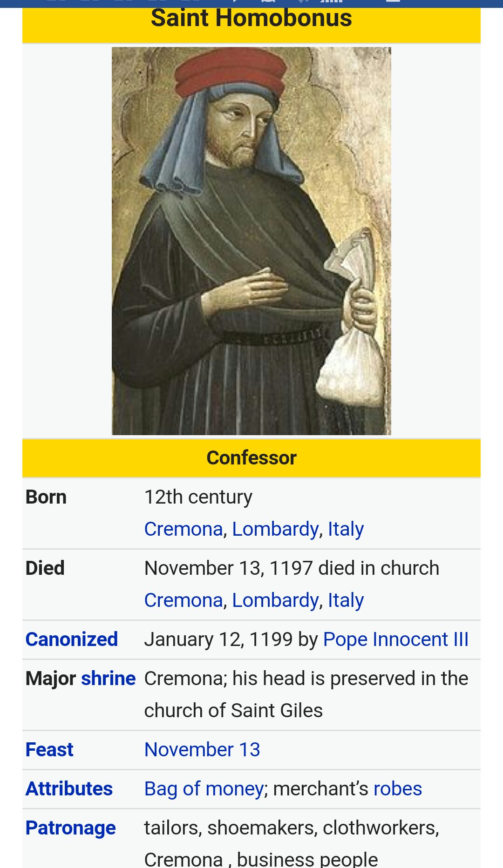This screenshot has width=503, height=868.
Task: Click the Saint Homobonus infobox title
Action: coord(251,19)
